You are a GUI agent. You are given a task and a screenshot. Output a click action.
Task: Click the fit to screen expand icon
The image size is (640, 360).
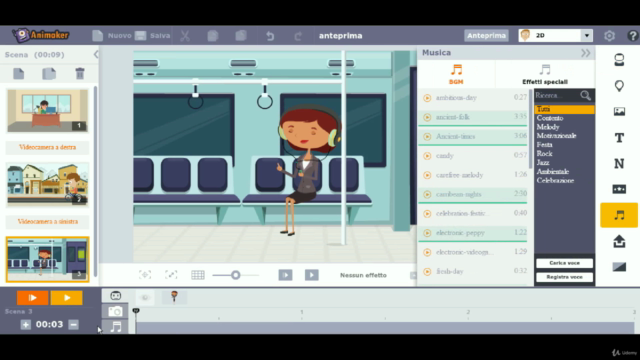(171, 275)
